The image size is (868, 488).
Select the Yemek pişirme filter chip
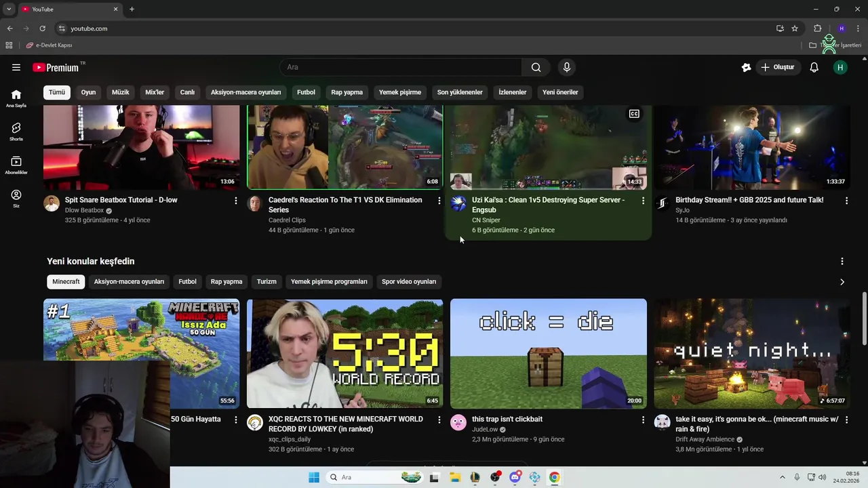(x=400, y=92)
